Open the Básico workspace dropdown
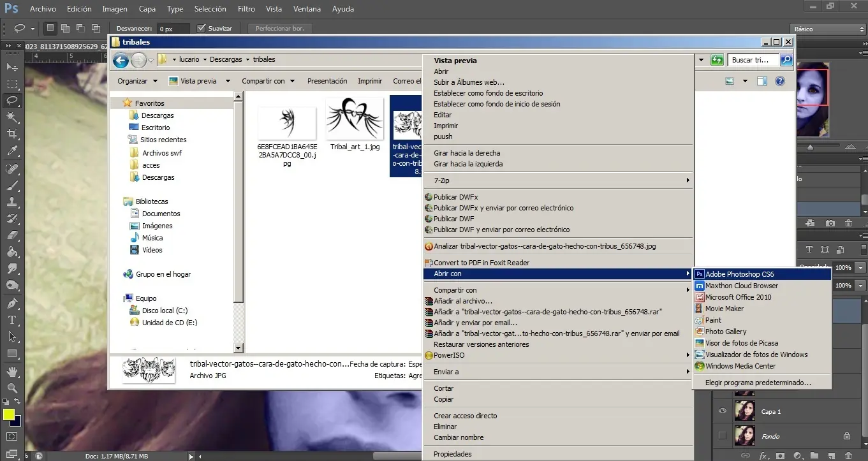868x461 pixels. pyautogui.click(x=828, y=29)
